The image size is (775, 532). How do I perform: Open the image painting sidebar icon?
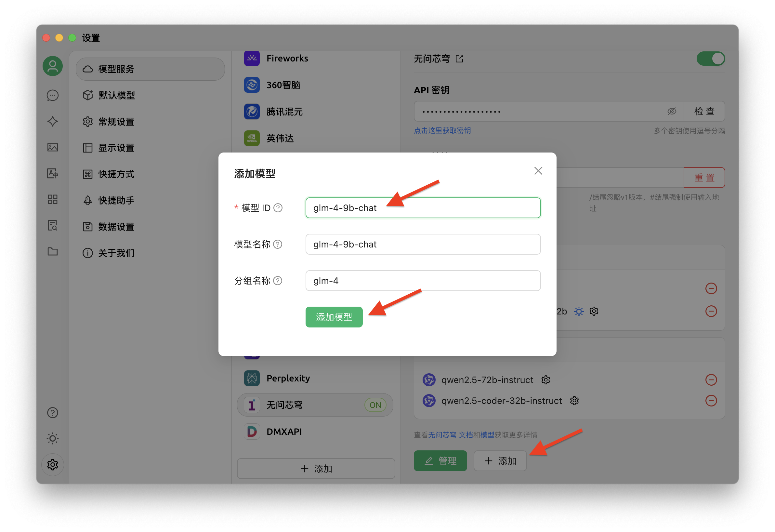[x=53, y=147]
